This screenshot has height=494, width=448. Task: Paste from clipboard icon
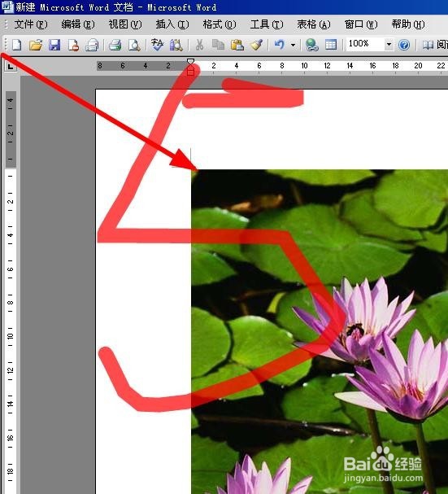click(237, 45)
